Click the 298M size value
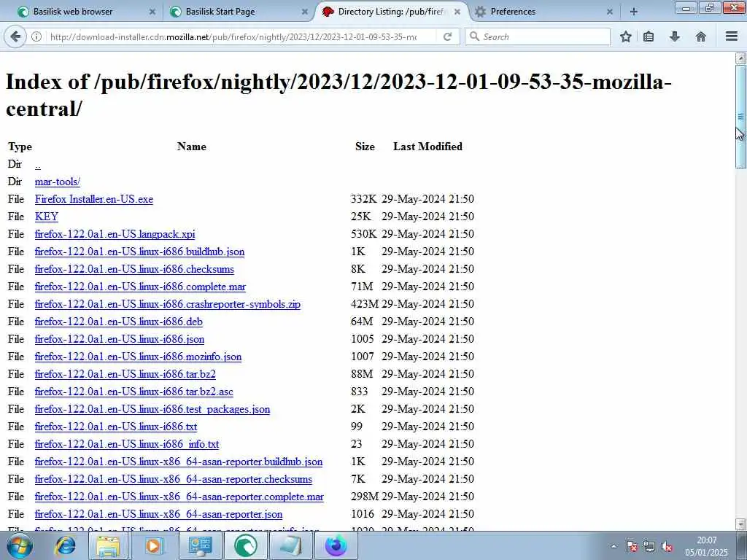This screenshot has width=747, height=560. pos(365,497)
